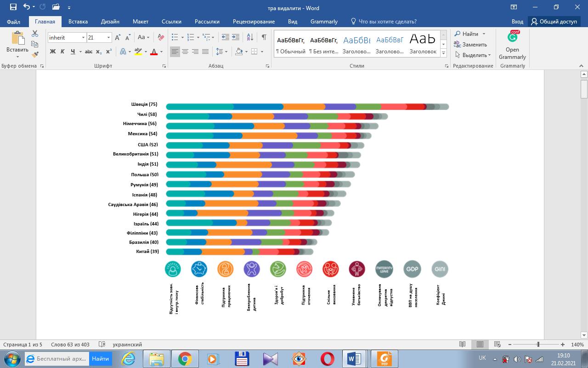Click the Что вы хотите сделать search field
The width and height of the screenshot is (588, 368).
[384, 22]
